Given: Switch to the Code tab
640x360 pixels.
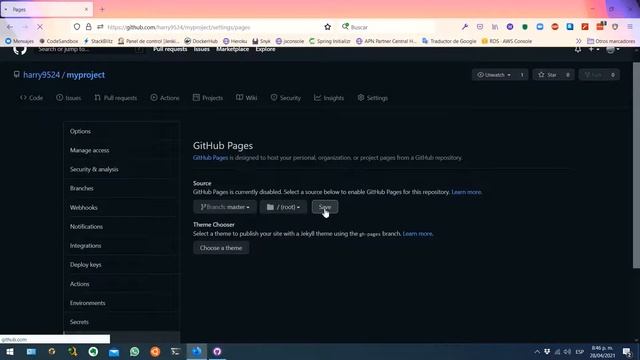Looking at the screenshot, I should coord(31,98).
